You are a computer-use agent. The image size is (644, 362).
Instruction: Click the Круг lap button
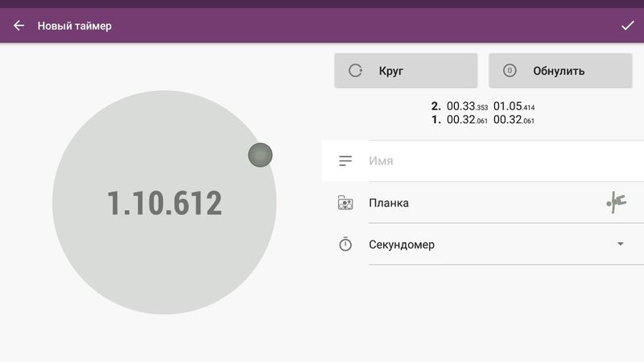click(x=406, y=71)
